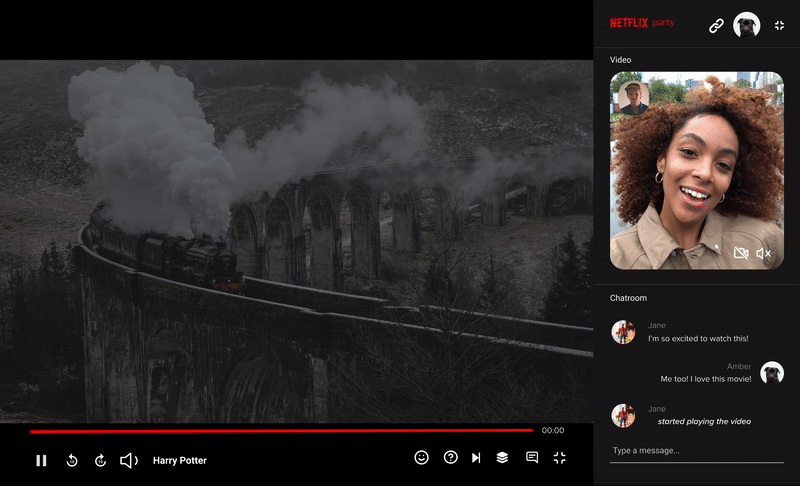Skip to next episode
Viewport: 800px width, 486px height.
pos(476,458)
